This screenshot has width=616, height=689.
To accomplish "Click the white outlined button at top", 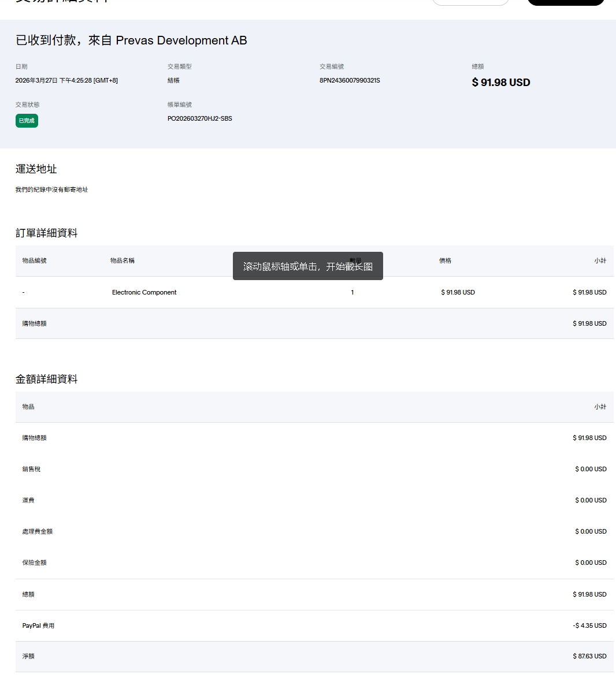I will click(x=470, y=2).
